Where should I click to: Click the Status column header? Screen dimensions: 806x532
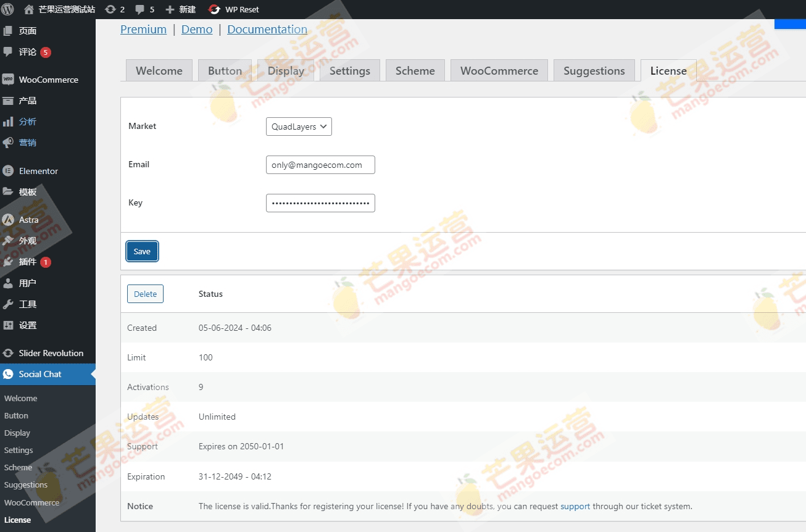210,294
